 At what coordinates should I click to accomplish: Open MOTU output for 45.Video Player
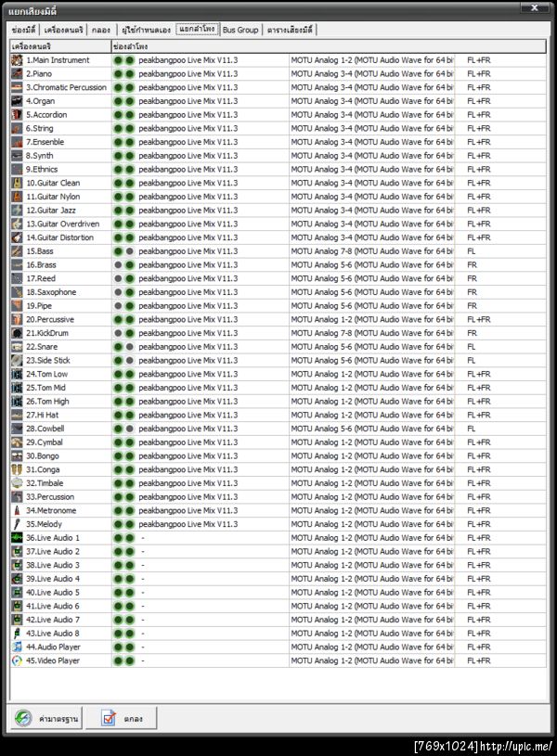point(371,660)
